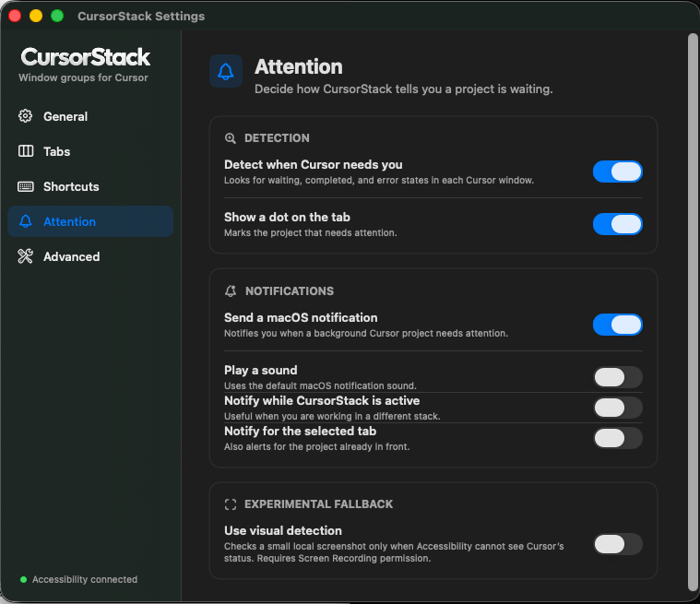Click the Advanced tools icon in sidebar

point(25,256)
